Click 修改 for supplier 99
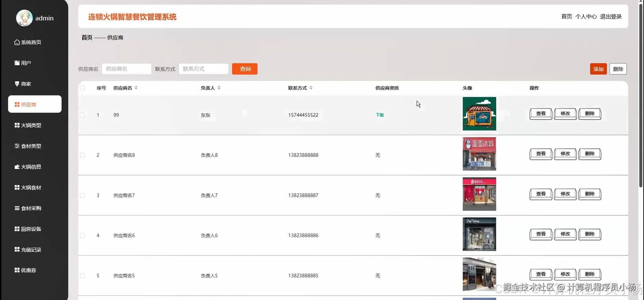 click(x=565, y=113)
